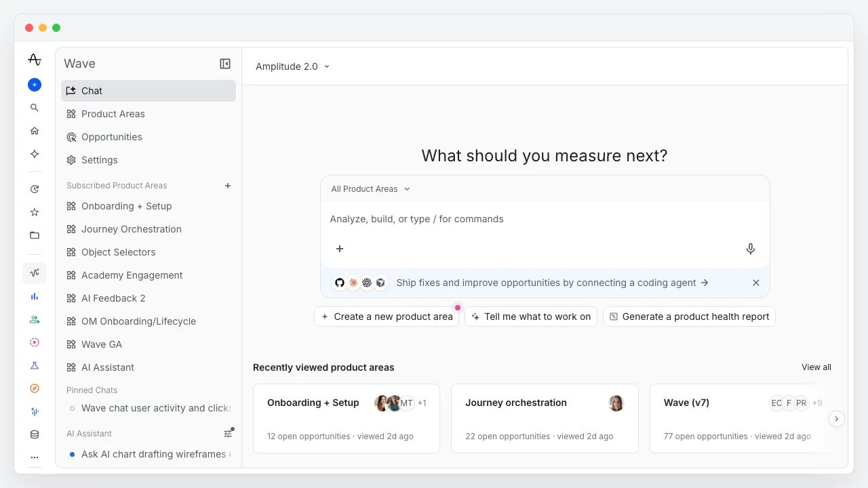Click the blue plus create button
Screen dimensions: 868x488
coord(35,85)
